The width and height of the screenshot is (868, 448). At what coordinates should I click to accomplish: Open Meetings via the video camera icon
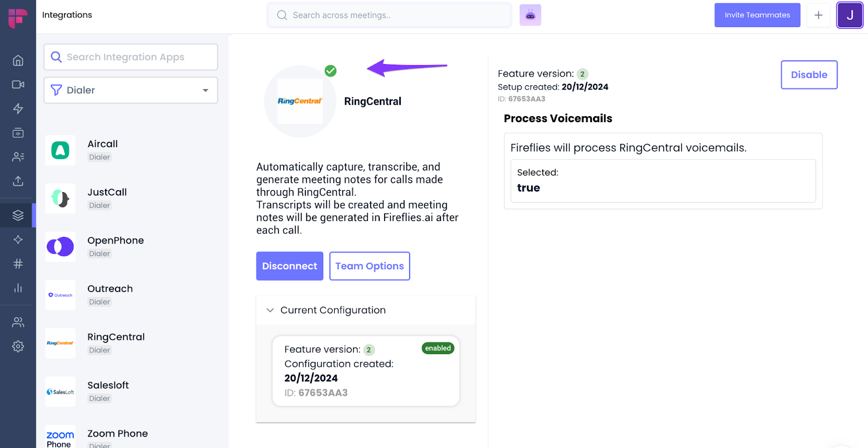pyautogui.click(x=18, y=85)
